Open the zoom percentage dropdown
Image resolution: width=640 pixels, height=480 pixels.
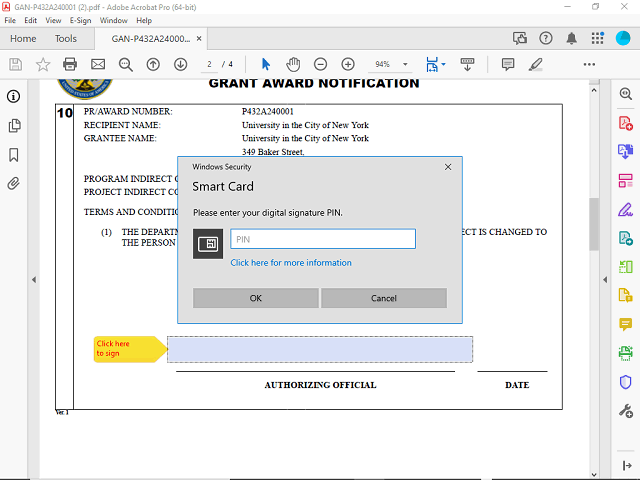tap(405, 64)
